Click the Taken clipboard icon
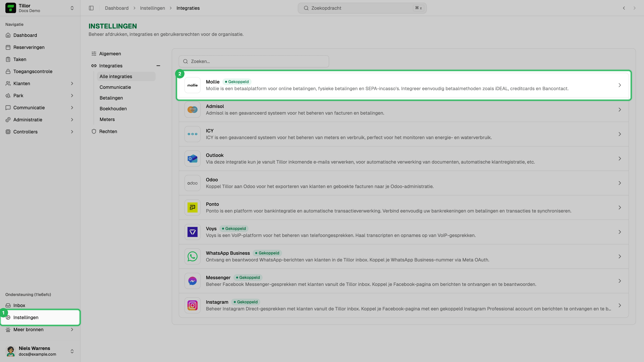 tap(8, 59)
